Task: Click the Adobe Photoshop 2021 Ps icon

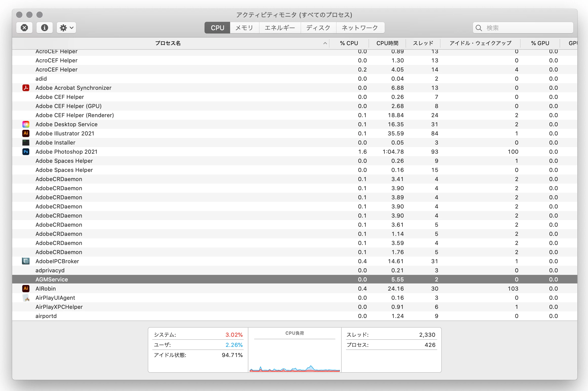Action: click(26, 152)
